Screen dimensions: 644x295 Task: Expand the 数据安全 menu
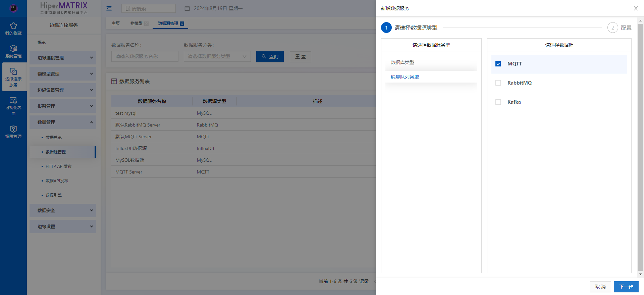coord(63,210)
